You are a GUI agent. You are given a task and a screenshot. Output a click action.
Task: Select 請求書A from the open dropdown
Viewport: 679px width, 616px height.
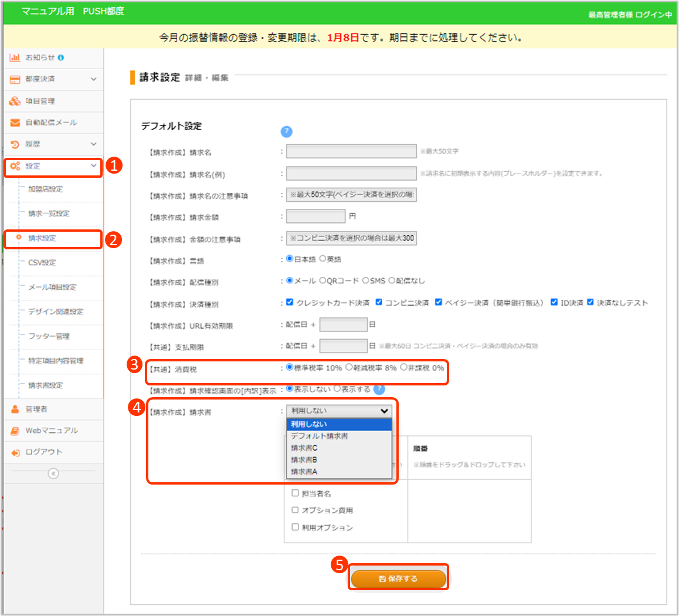pos(305,472)
